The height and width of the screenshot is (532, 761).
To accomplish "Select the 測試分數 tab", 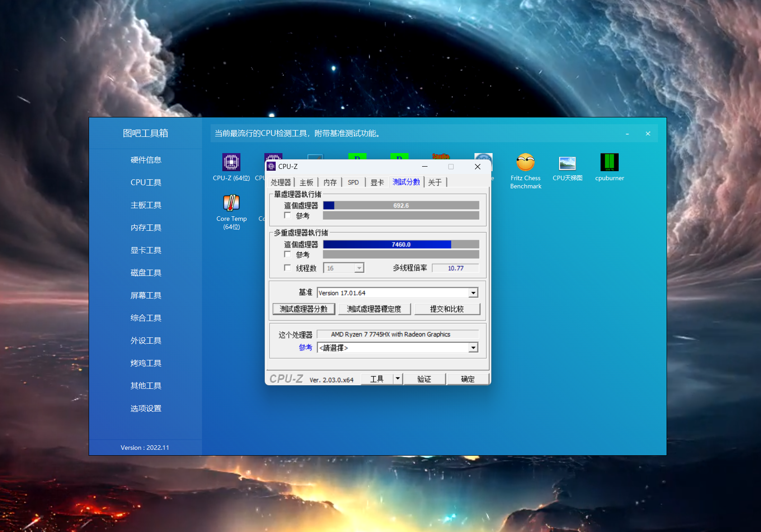I will click(x=406, y=182).
